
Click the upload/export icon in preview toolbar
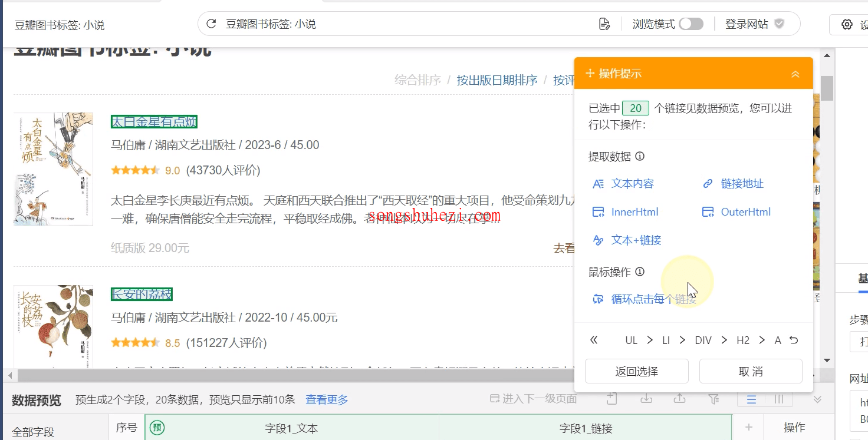pyautogui.click(x=680, y=399)
